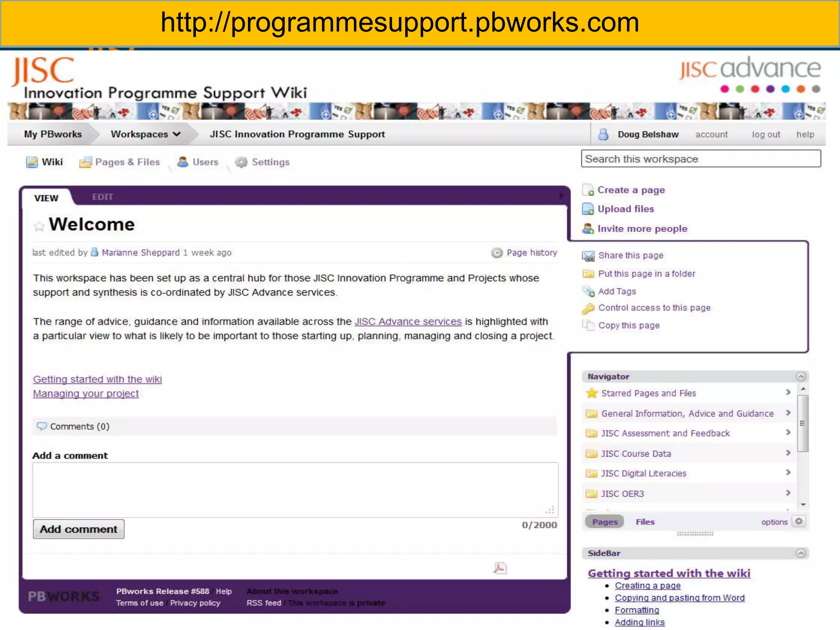The height and width of the screenshot is (630, 840).
Task: Click the Navigator options gear icon
Action: [x=799, y=521]
